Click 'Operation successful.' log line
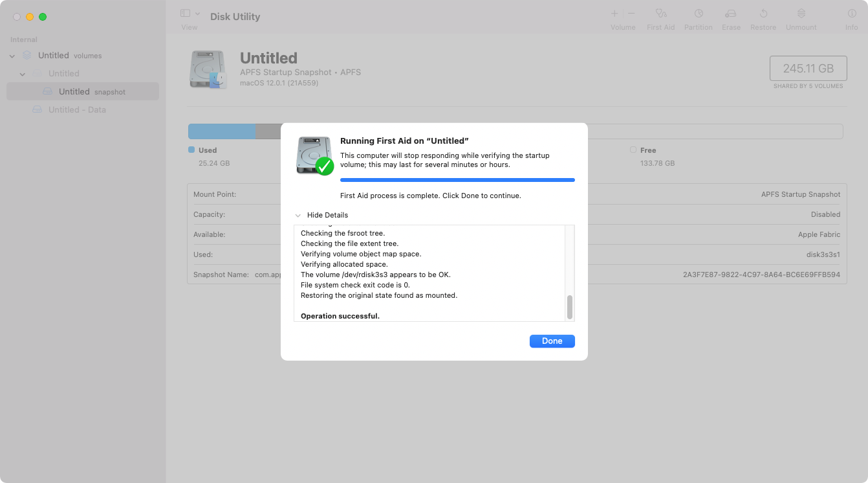The height and width of the screenshot is (483, 868). pyautogui.click(x=340, y=316)
